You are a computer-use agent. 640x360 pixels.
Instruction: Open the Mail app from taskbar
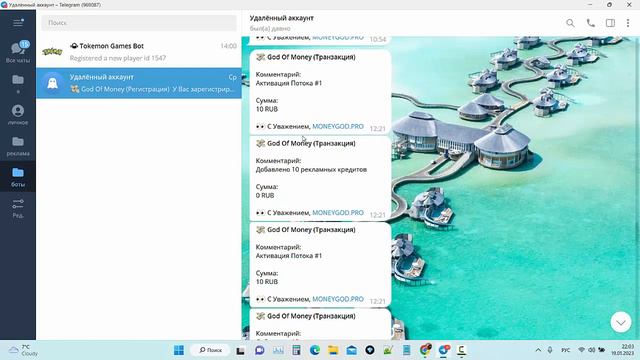[351, 350]
